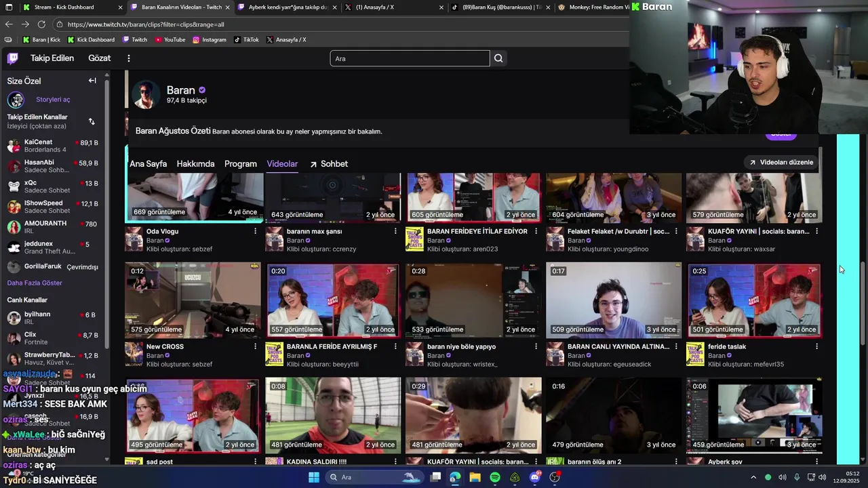Open options for baran niye böle yapıyo
The height and width of the screenshot is (488, 868).
(536, 347)
